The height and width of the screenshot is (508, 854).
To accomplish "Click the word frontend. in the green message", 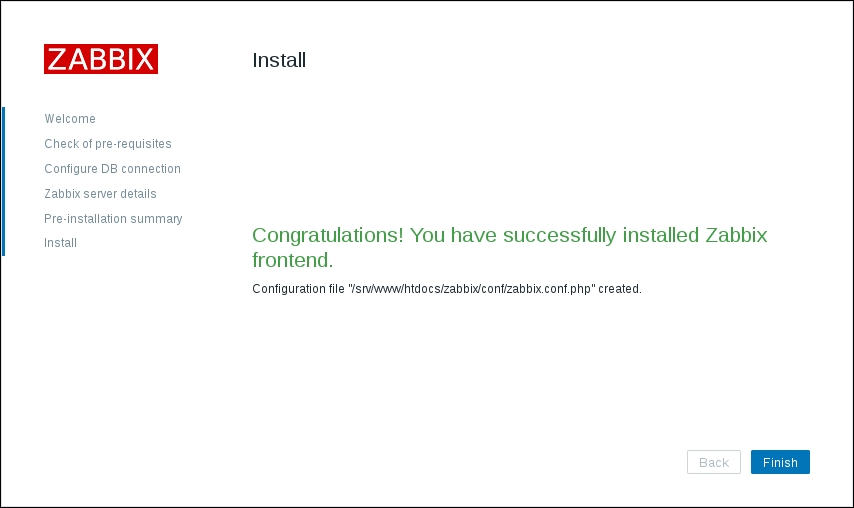I will [292, 261].
